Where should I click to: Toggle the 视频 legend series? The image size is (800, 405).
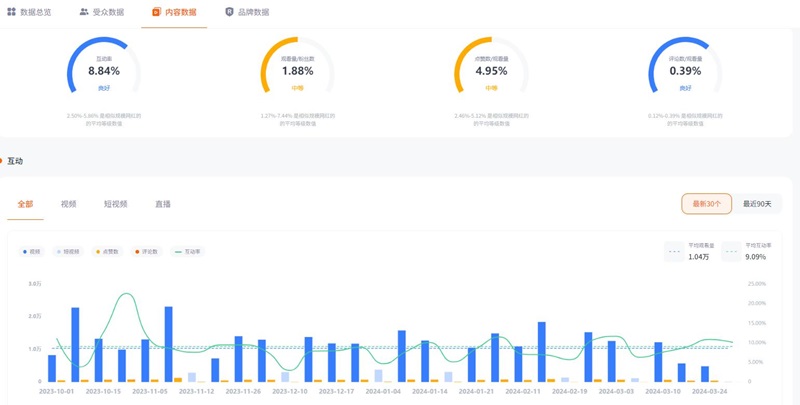32,252
